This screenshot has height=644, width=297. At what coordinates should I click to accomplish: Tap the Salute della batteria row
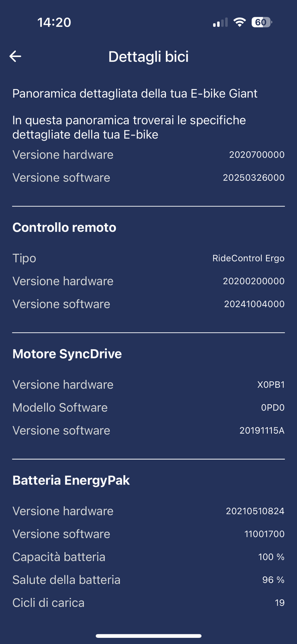[x=148, y=580]
